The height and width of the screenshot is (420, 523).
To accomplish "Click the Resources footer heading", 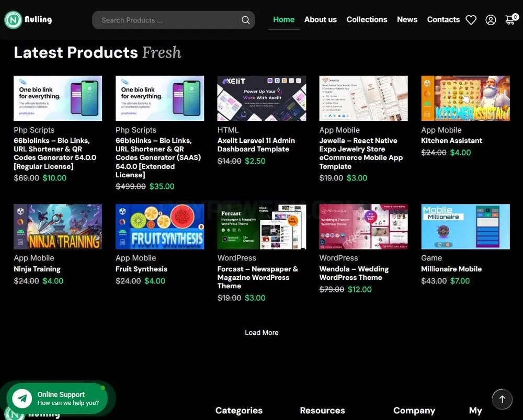I will [x=322, y=411].
